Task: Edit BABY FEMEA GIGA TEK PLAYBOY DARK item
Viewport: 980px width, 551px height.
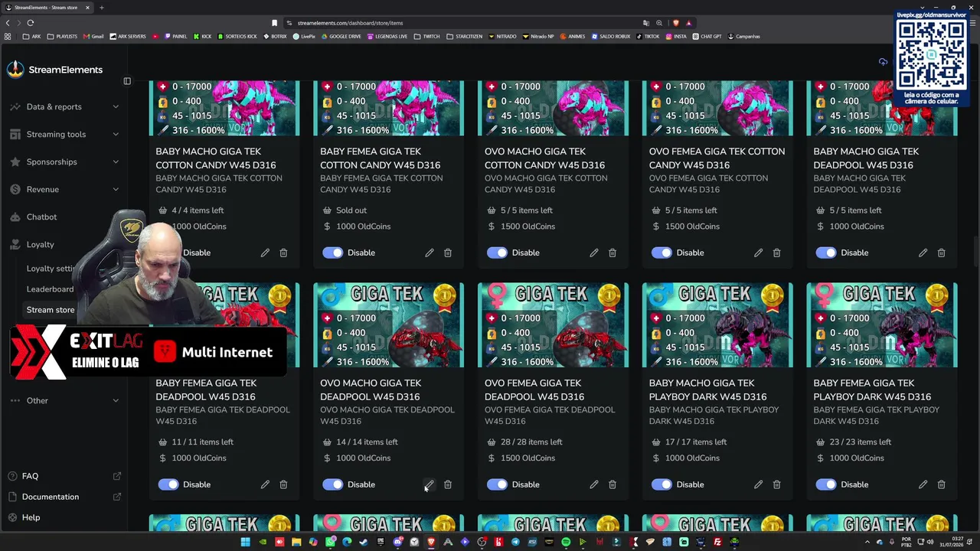Action: 923,484
